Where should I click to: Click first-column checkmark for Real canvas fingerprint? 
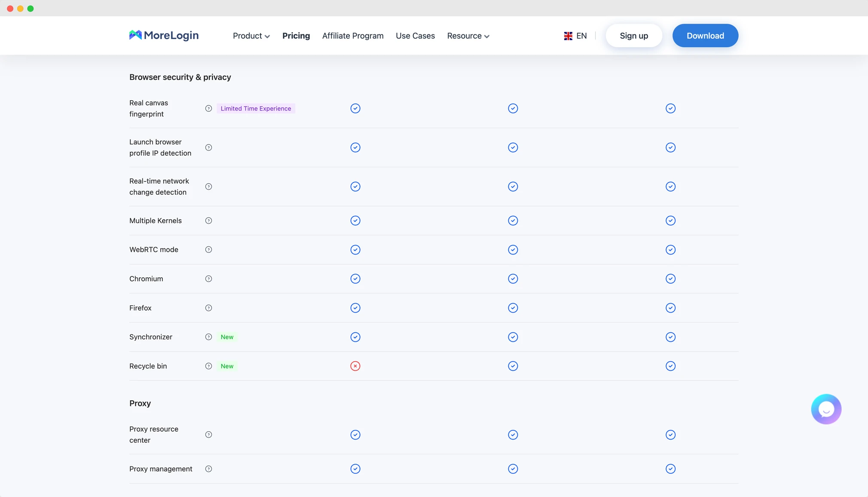point(355,108)
